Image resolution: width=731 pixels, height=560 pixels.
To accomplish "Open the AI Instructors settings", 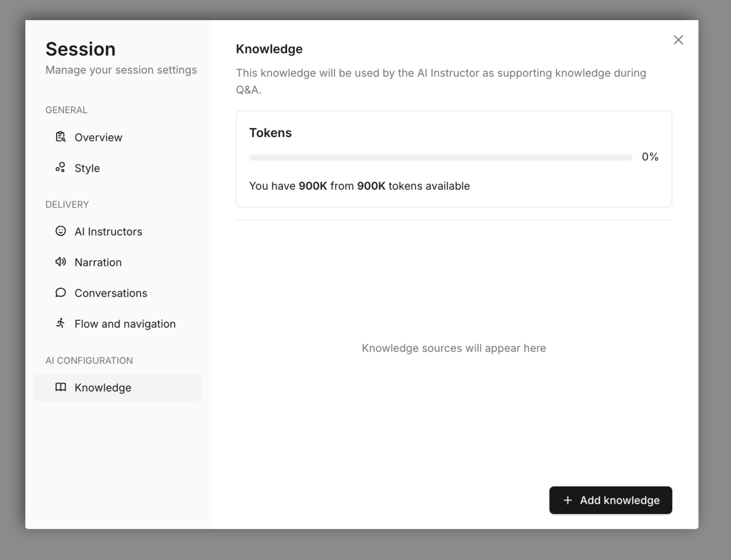I will point(109,231).
